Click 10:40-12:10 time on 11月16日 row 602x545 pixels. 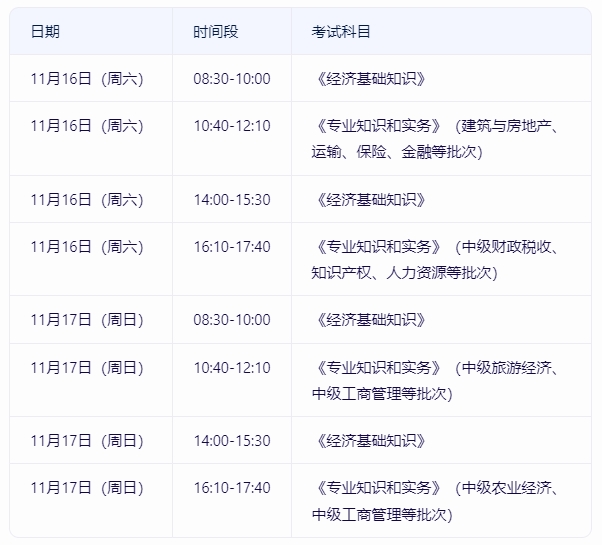click(232, 126)
